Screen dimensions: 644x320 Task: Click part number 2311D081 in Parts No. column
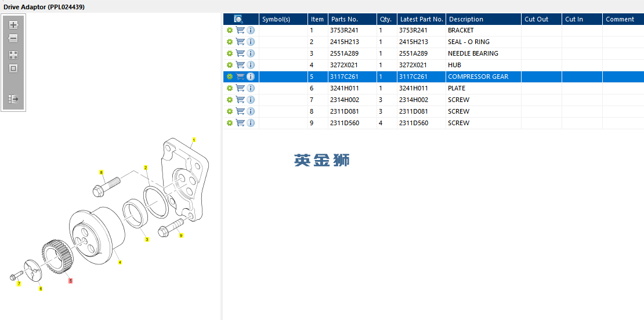coord(344,111)
